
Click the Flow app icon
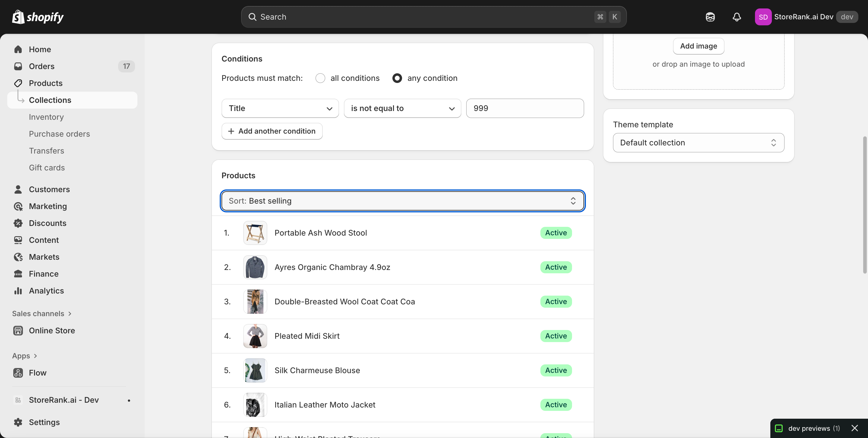pos(18,373)
